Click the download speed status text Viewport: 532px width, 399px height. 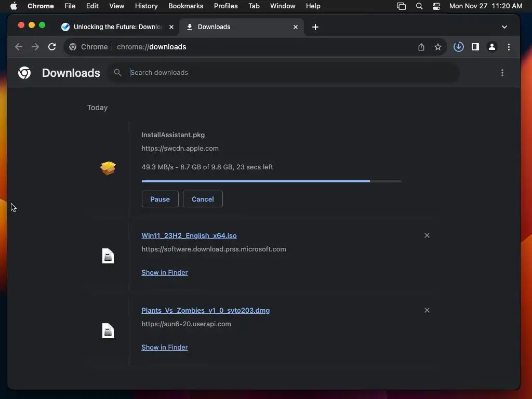207,167
